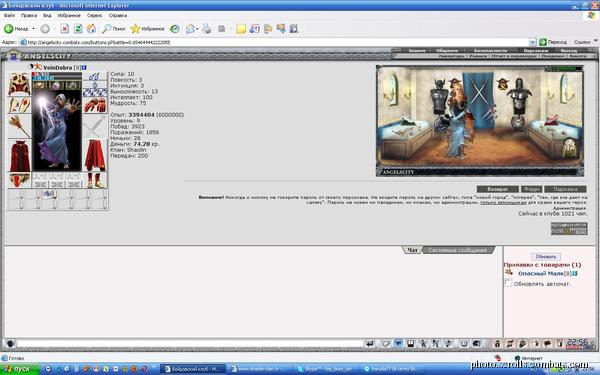This screenshot has height=375, width=600.
Task: Click the Выход exit game menu item
Action: (568, 51)
